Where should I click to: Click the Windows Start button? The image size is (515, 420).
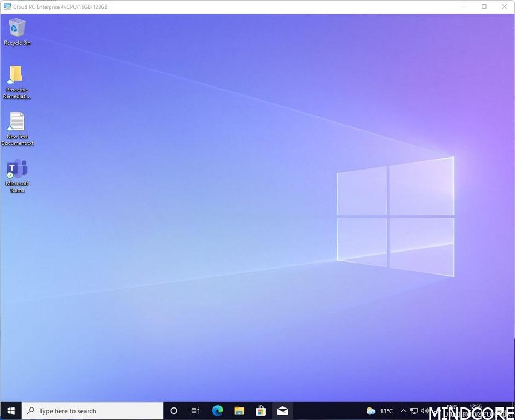point(11,411)
